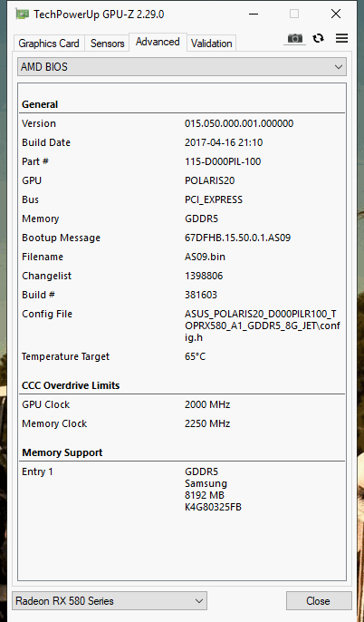Expand the AMD BIOS dropdown
This screenshot has width=364, height=622.
coord(182,67)
